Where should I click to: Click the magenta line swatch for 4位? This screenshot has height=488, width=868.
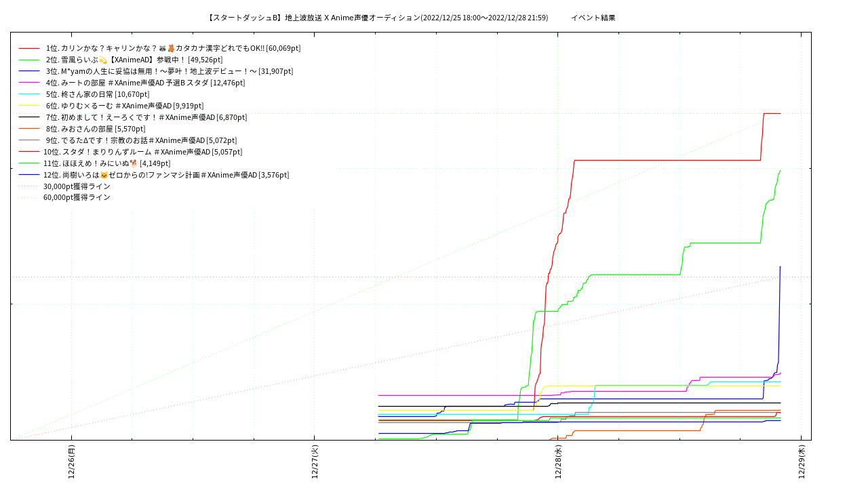click(29, 83)
